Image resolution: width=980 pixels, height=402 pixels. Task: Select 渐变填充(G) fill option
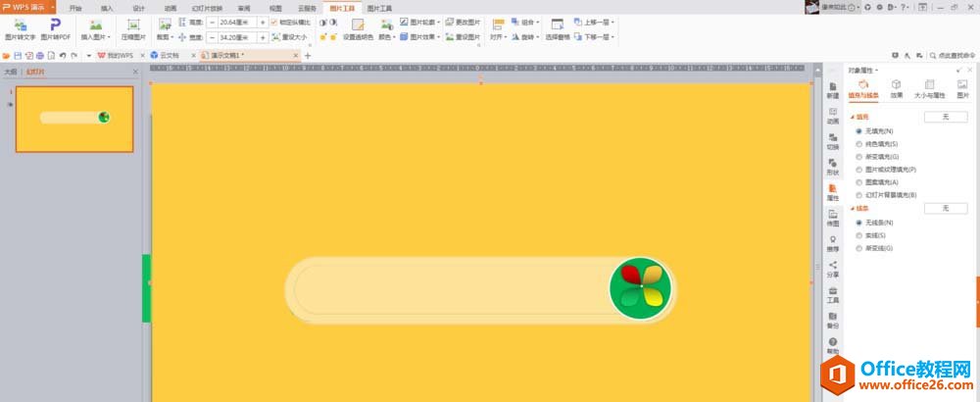pos(859,156)
